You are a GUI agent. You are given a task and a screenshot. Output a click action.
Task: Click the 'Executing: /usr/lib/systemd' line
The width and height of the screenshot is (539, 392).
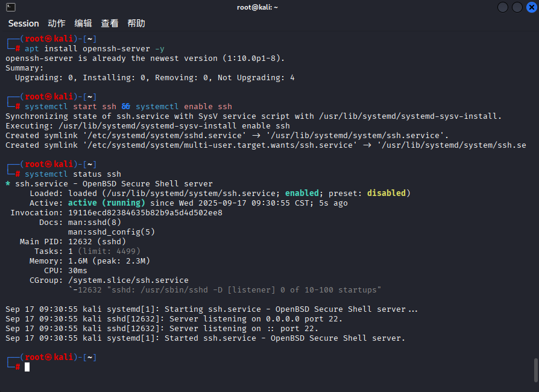point(148,126)
